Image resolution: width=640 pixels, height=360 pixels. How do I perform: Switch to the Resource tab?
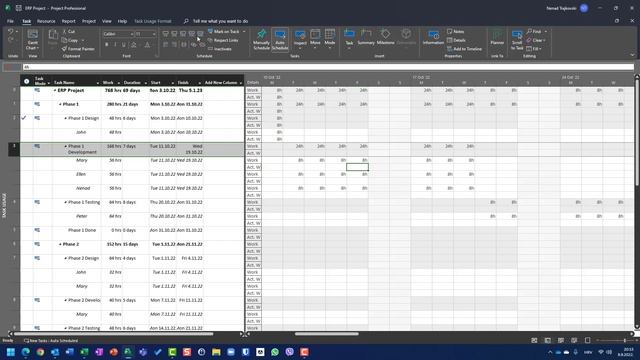tap(46, 21)
